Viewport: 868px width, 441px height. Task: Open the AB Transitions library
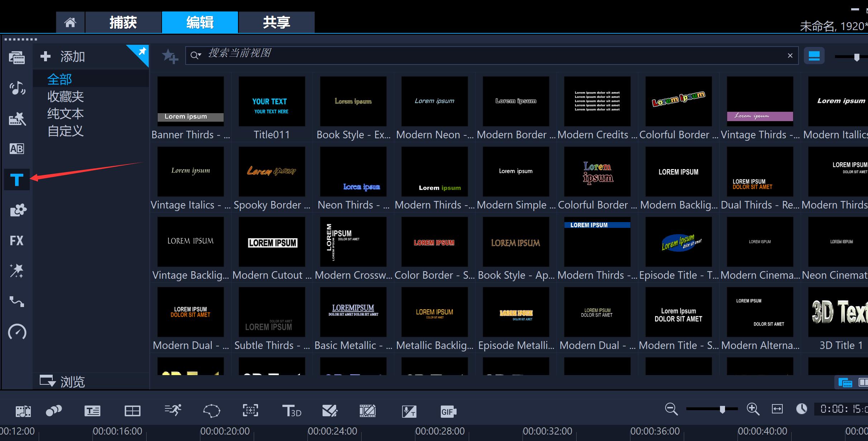[x=17, y=149]
